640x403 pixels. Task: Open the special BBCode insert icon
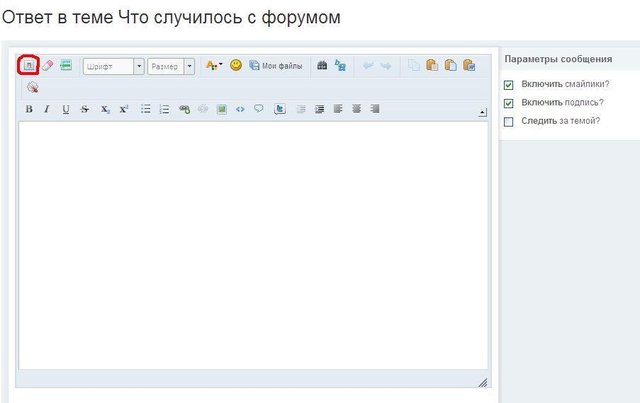click(x=66, y=65)
